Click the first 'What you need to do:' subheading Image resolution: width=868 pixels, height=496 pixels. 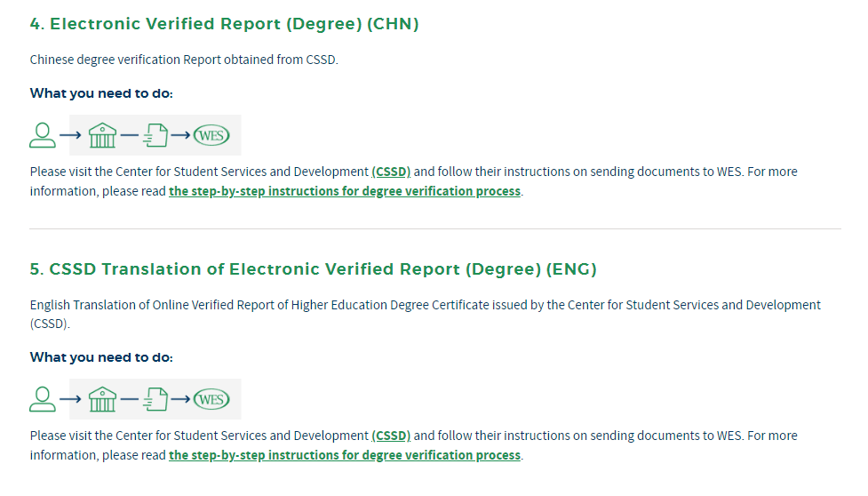coord(101,93)
